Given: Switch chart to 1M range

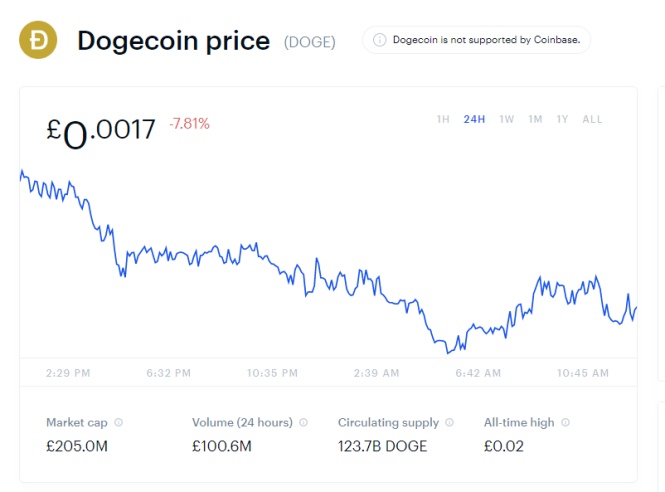Looking at the screenshot, I should (536, 120).
